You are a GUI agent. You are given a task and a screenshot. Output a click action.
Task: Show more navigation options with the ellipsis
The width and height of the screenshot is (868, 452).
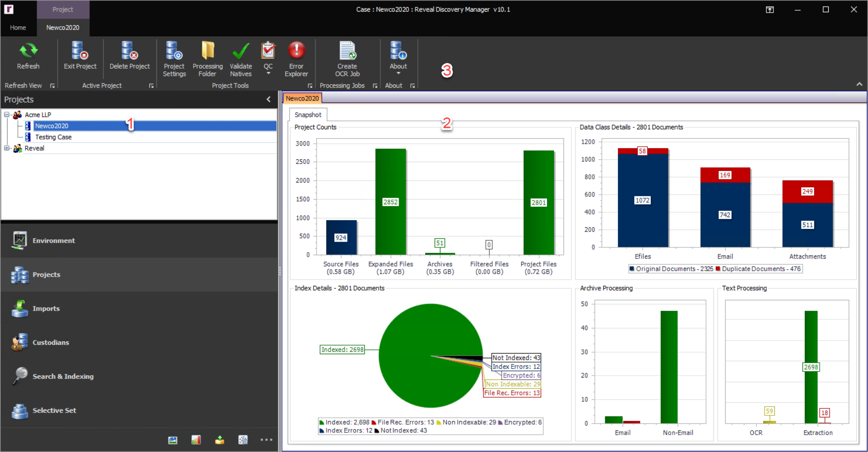[267, 440]
